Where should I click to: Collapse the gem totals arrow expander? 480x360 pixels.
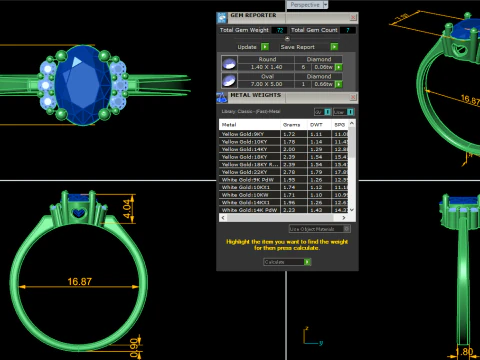point(287,39)
